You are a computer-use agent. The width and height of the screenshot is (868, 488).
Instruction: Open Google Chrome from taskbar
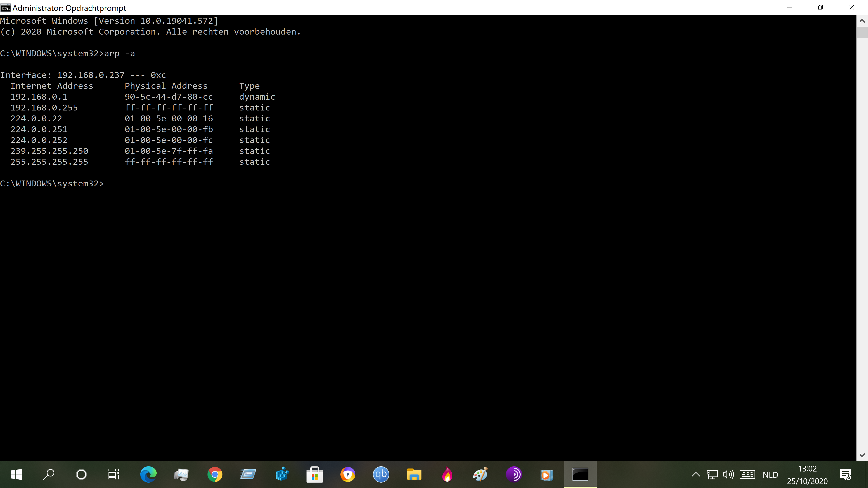215,474
